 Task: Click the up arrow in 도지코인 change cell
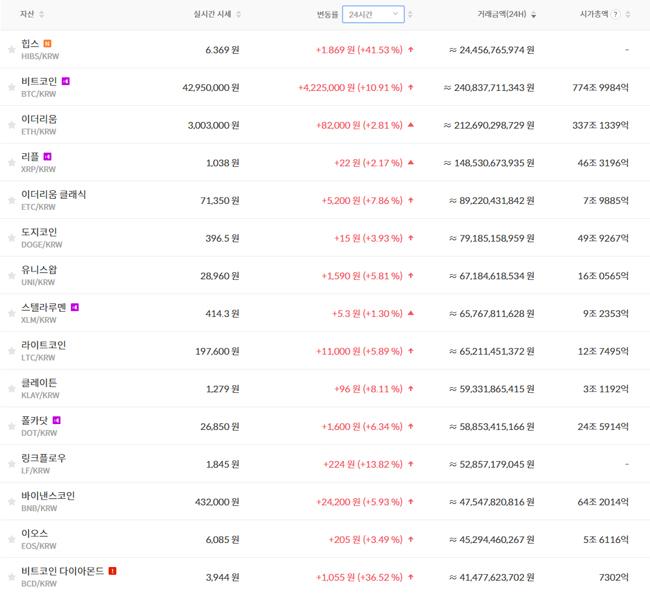[x=411, y=238]
